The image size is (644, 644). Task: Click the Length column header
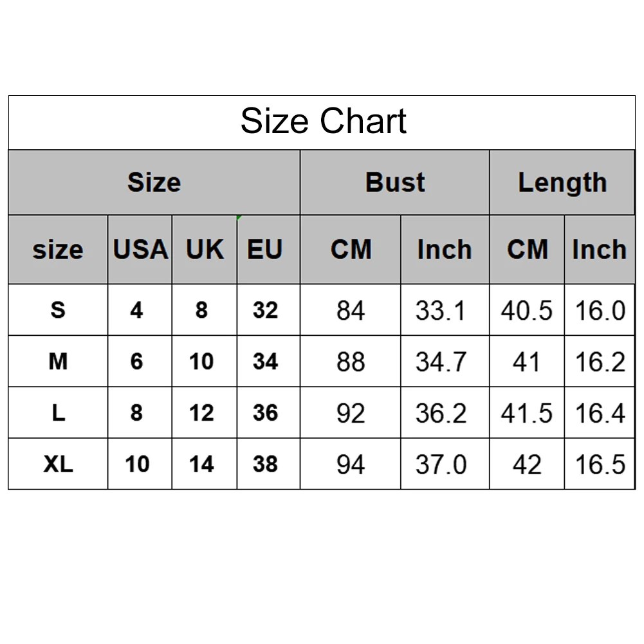coord(562,183)
